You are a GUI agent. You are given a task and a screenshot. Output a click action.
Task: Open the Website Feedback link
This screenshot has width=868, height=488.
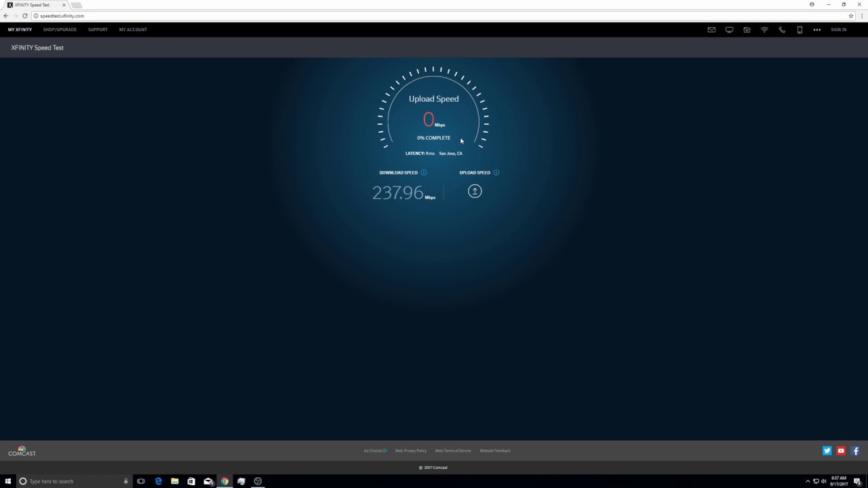coord(495,451)
